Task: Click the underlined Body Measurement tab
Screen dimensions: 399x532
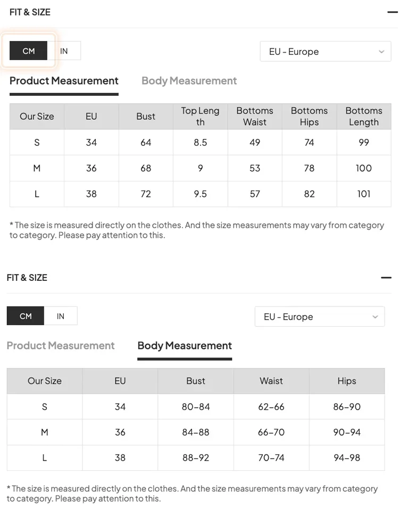Action: coord(185,346)
